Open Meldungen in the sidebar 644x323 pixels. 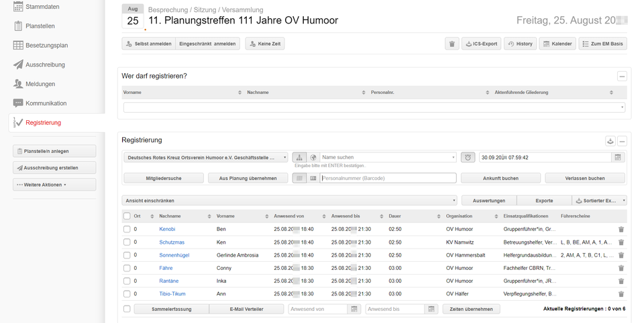click(34, 84)
